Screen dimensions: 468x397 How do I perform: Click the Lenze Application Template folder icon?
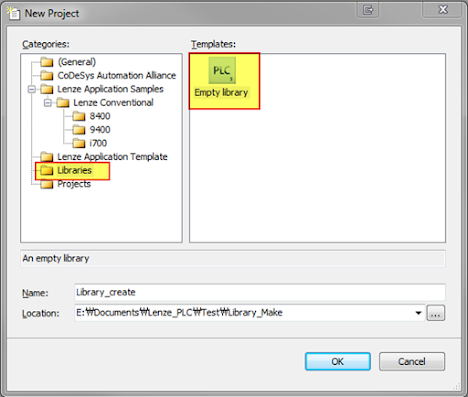(x=47, y=157)
